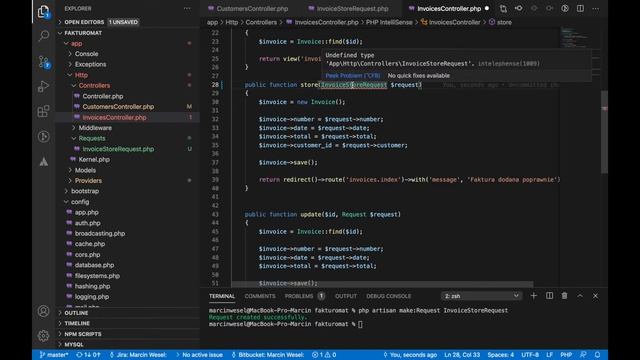Open the PROBLEMS panel tab
The width and height of the screenshot is (640, 360).
tap(304, 296)
